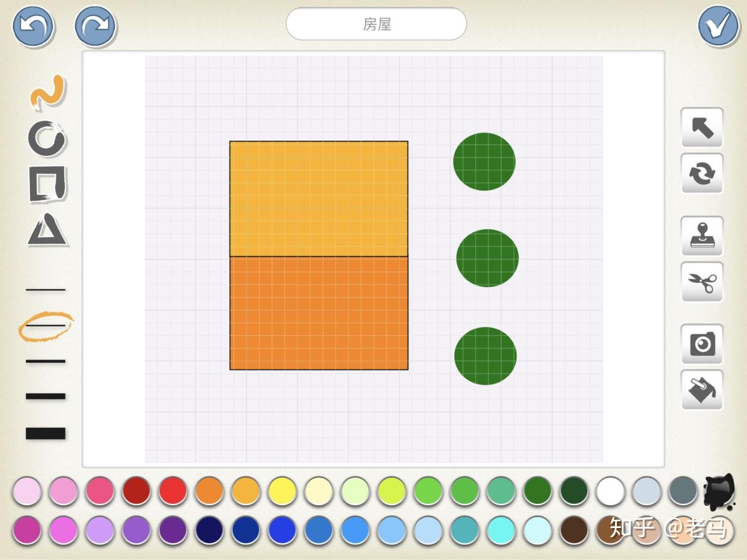The height and width of the screenshot is (560, 747).
Task: Select the triangle shape tool
Action: [48, 230]
